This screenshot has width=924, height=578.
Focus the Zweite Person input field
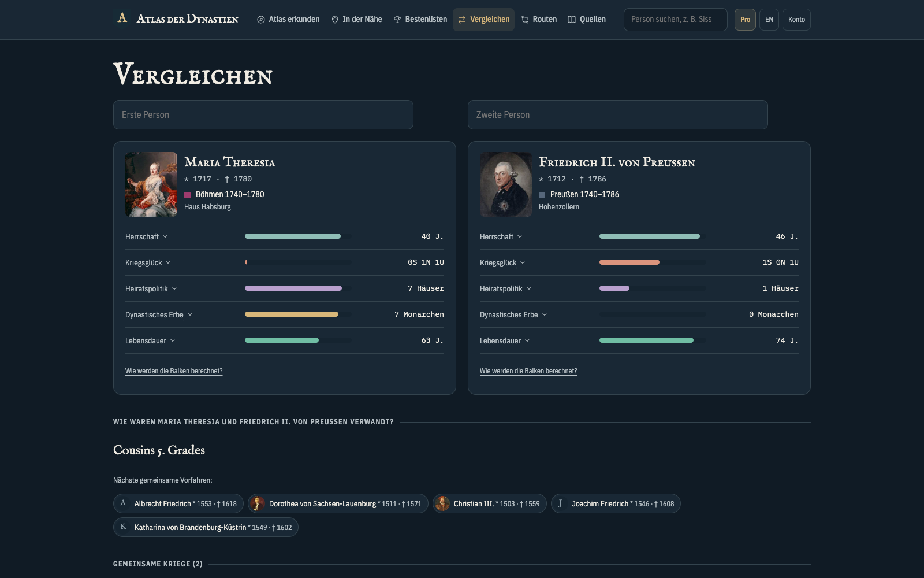coord(618,114)
